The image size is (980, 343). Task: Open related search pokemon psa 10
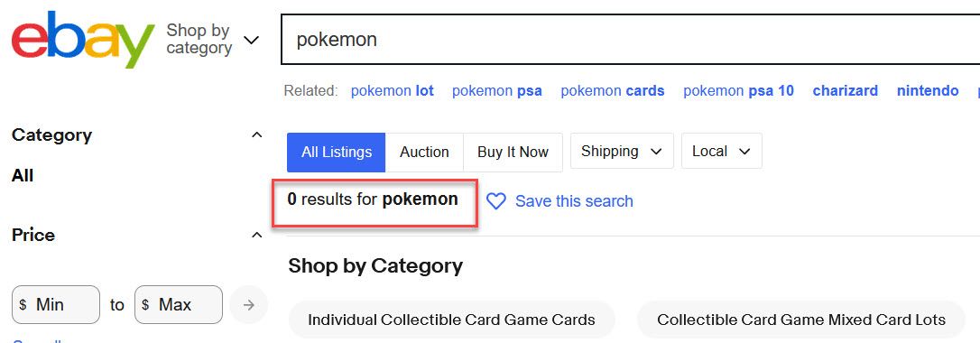pos(738,91)
